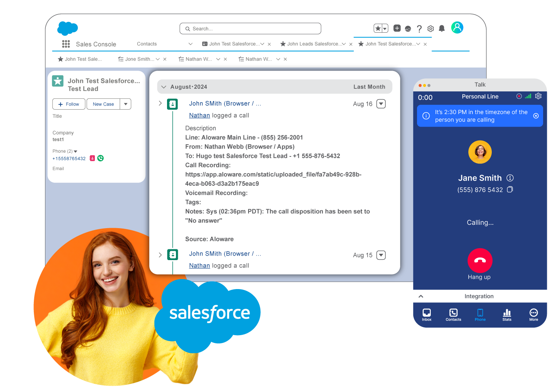Open the user profile avatar
The image size is (558, 392).
tap(457, 27)
